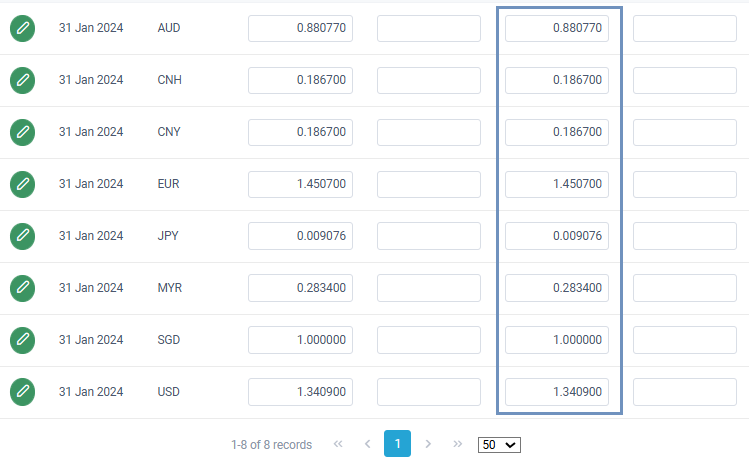
Task: Edit the CNH exchange rate row
Action: click(x=22, y=80)
